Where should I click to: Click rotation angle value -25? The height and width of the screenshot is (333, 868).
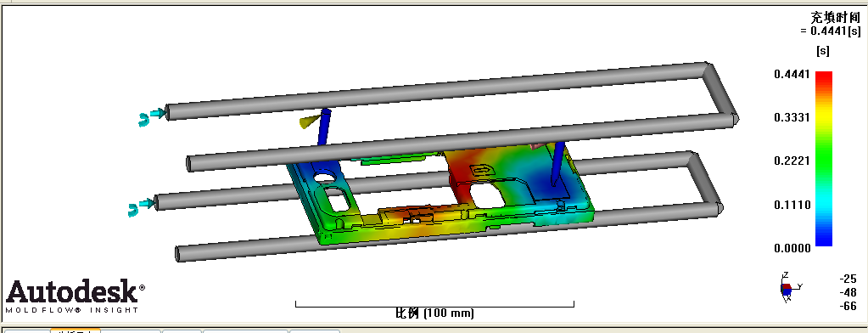[848, 279]
